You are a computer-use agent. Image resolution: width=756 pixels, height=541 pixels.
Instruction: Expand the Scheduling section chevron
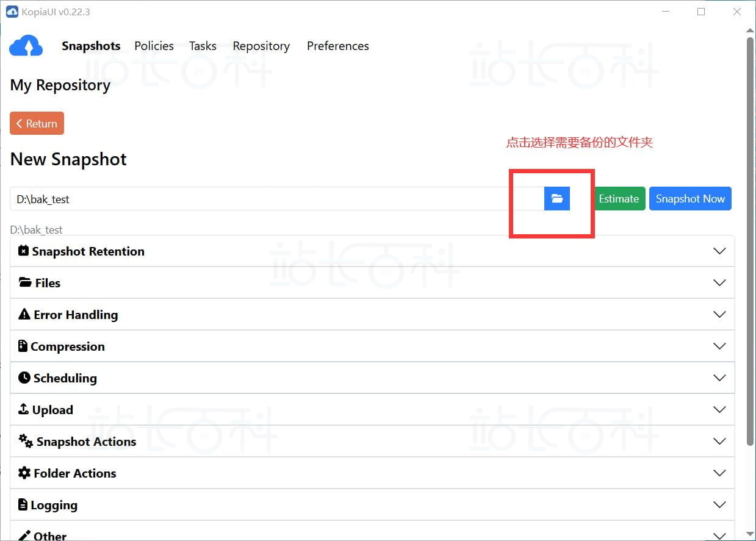click(x=719, y=378)
